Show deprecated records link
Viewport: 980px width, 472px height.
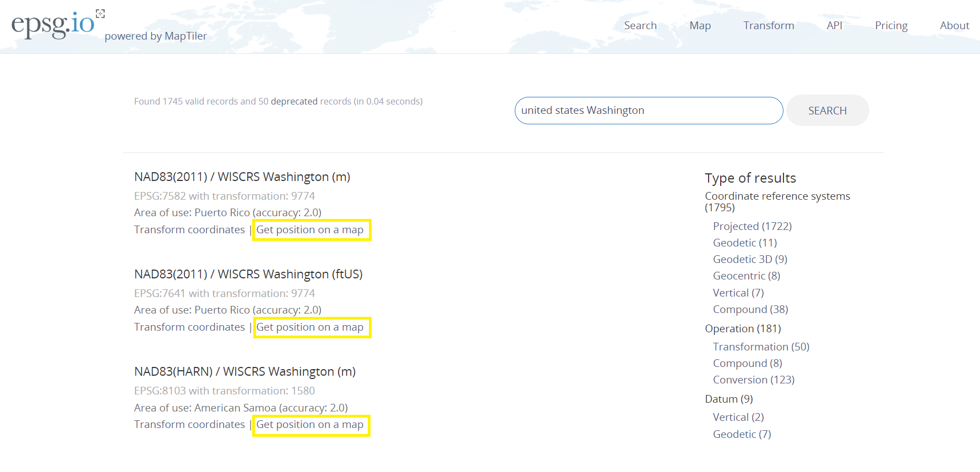click(294, 101)
